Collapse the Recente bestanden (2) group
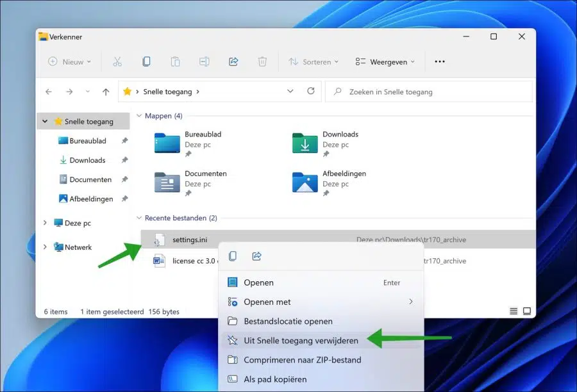This screenshot has height=392, width=577. point(139,218)
